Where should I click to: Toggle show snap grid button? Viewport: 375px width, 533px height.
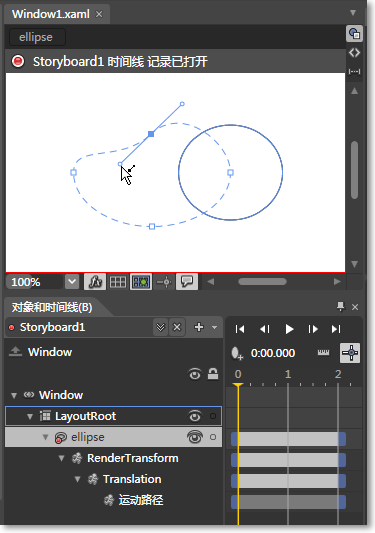[118, 281]
